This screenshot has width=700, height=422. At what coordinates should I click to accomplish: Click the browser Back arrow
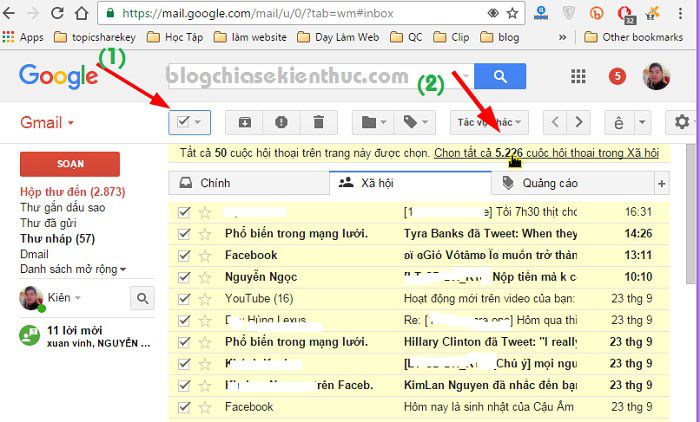click(8, 13)
